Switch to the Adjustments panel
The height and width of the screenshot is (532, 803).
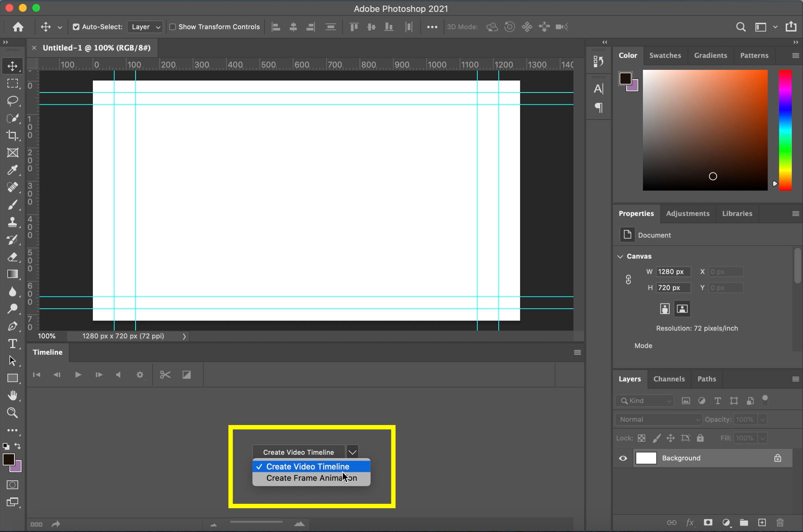[x=687, y=213]
